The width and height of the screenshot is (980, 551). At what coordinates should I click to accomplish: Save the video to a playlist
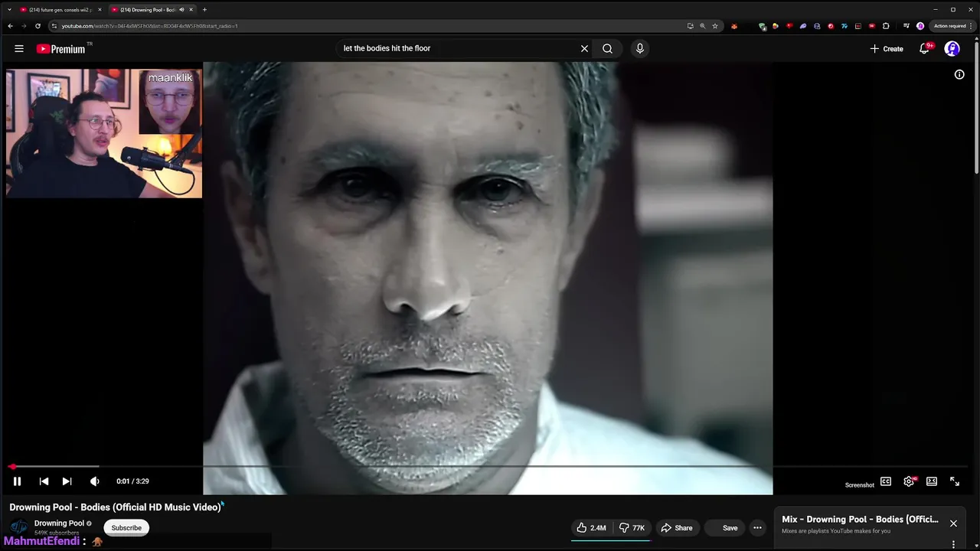coord(724,528)
